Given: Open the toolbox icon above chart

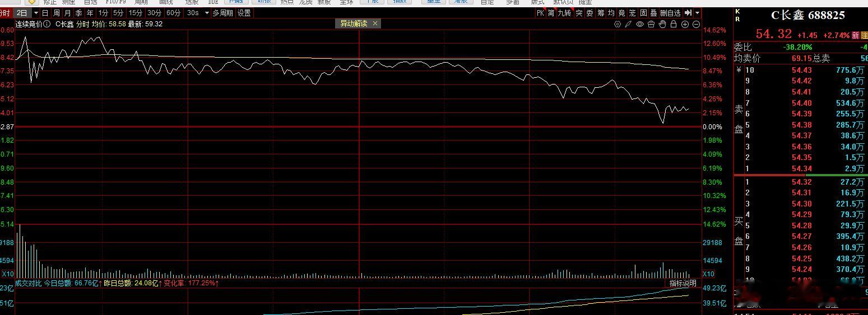Looking at the screenshot, I should 651,24.
